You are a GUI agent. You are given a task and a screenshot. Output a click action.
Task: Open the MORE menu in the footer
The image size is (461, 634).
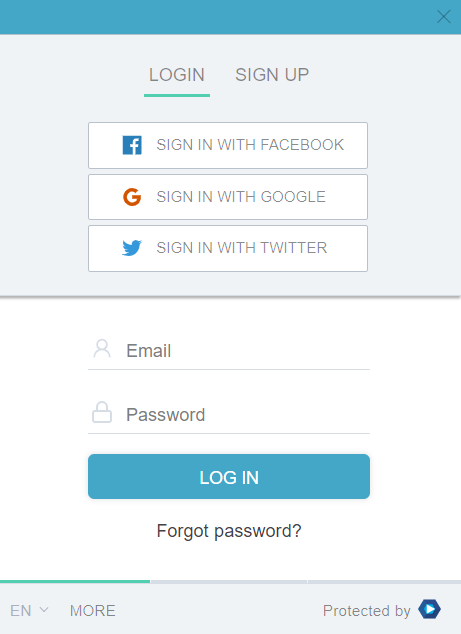tap(93, 611)
